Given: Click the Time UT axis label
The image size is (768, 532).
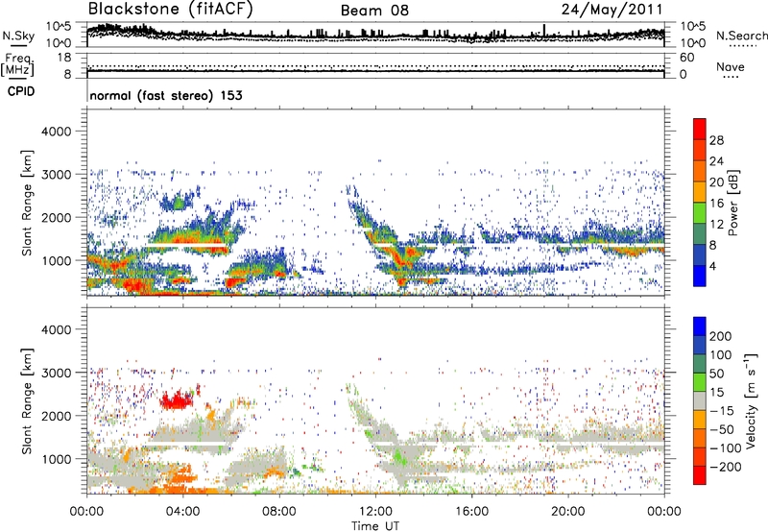Looking at the screenshot, I should (x=375, y=526).
